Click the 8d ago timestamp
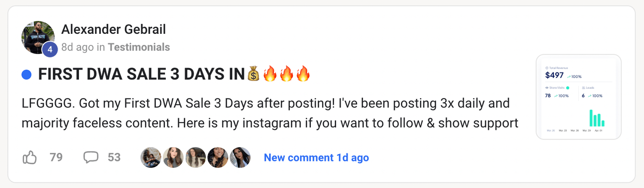This screenshot has width=644, height=188. [77, 47]
